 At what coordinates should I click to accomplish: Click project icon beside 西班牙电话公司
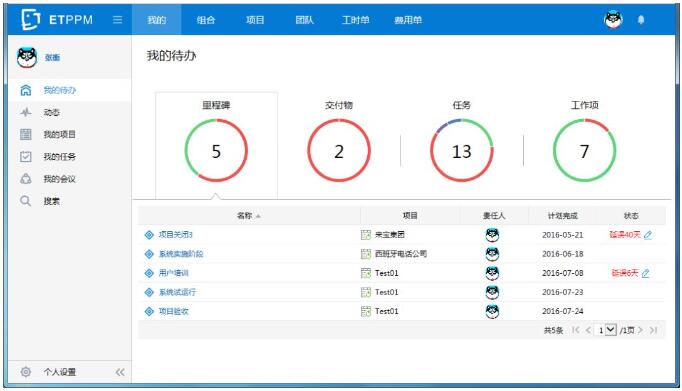click(x=366, y=254)
